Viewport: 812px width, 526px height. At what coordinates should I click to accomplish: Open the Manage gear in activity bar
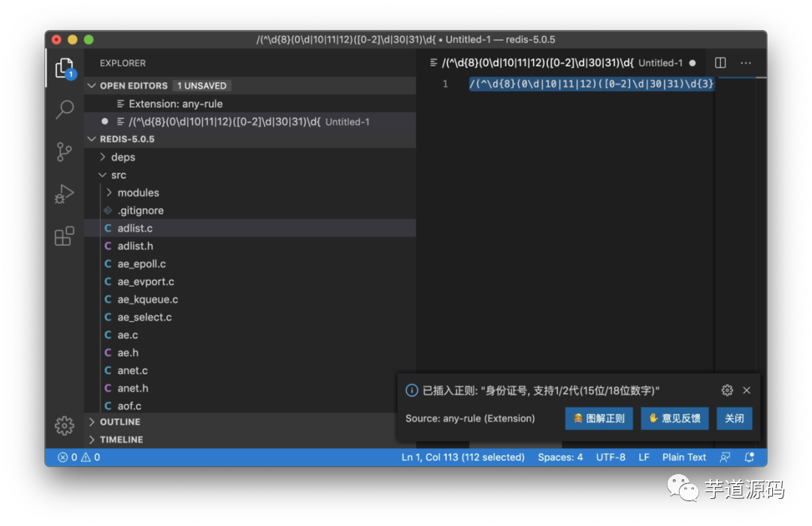point(65,425)
